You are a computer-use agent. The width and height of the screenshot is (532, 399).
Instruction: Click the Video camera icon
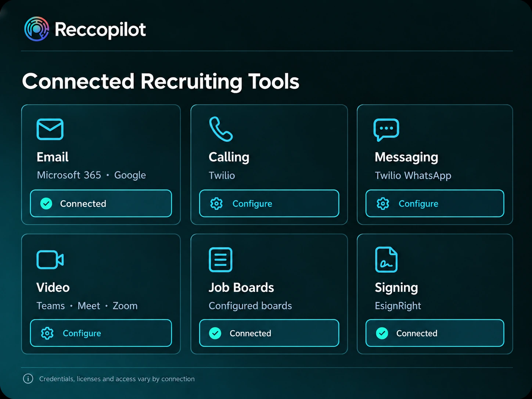click(x=50, y=260)
